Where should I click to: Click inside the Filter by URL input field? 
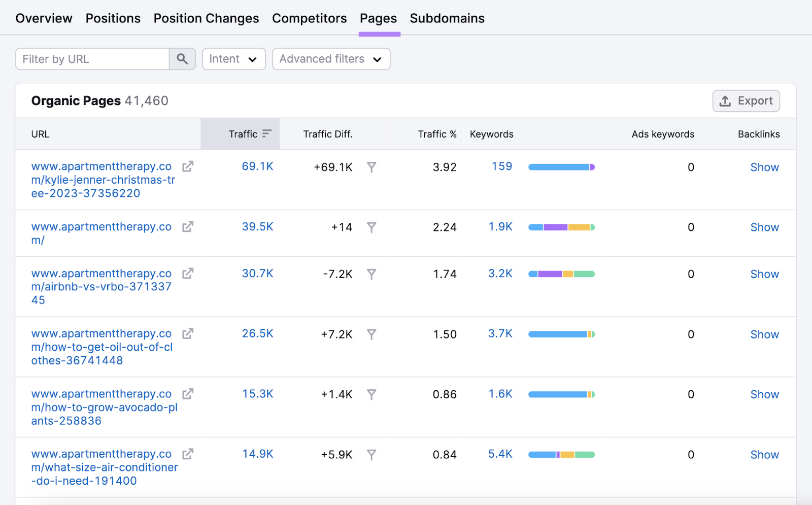[91, 58]
